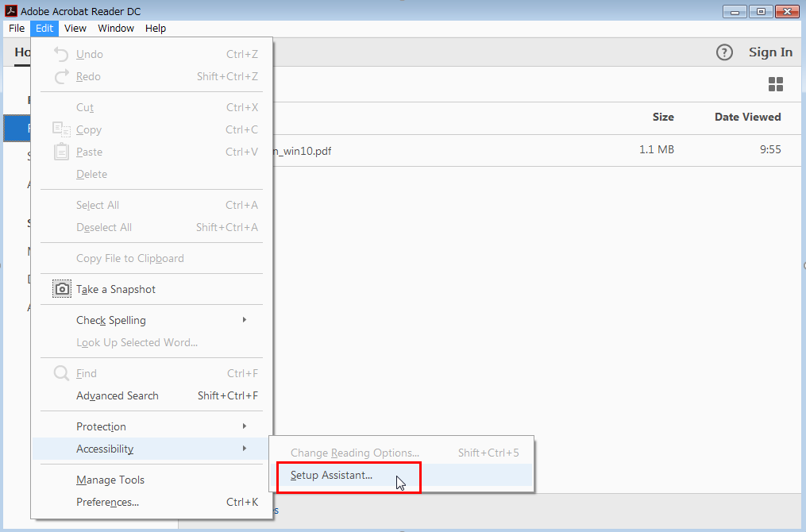The width and height of the screenshot is (806, 532).
Task: Close the Acrobat Reader window
Action: tap(787, 11)
